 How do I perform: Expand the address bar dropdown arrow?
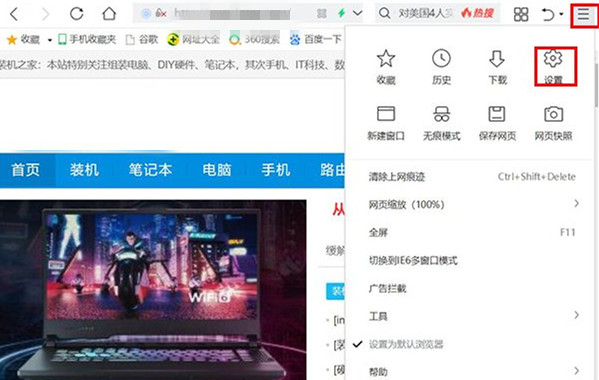358,13
